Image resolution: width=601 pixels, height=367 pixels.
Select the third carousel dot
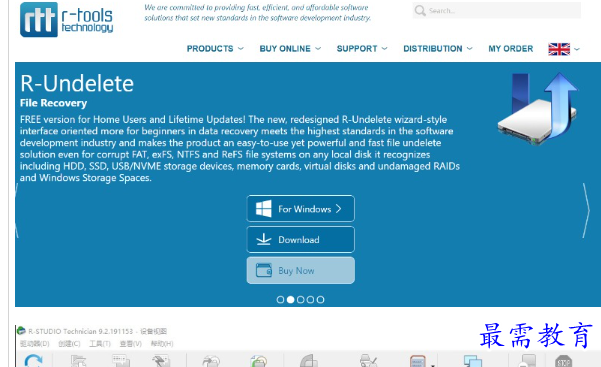click(300, 300)
